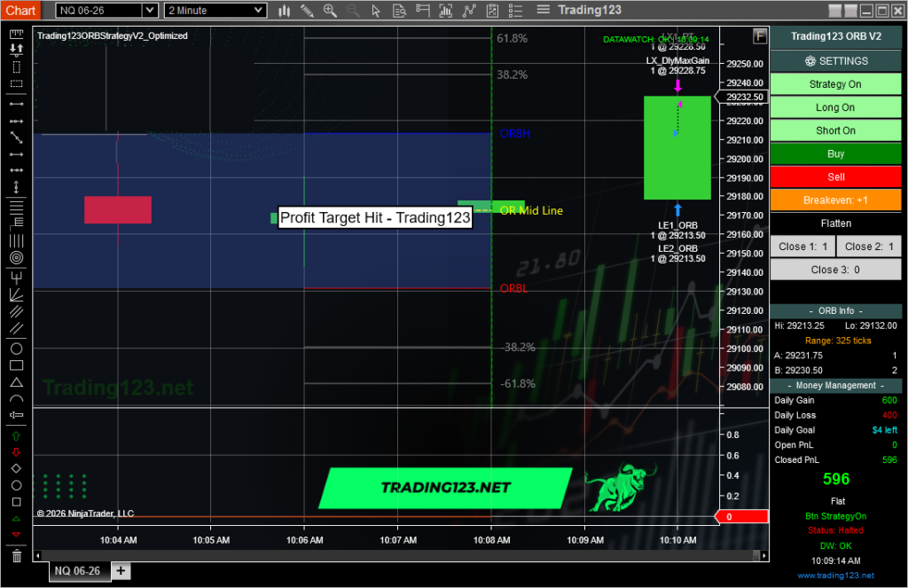Select the ruler tool in left sidebar

[16, 34]
